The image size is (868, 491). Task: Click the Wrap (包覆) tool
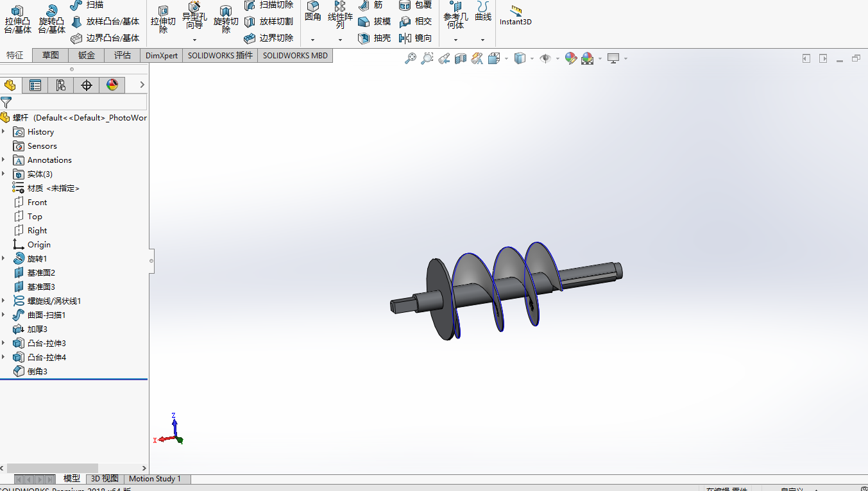(x=415, y=5)
